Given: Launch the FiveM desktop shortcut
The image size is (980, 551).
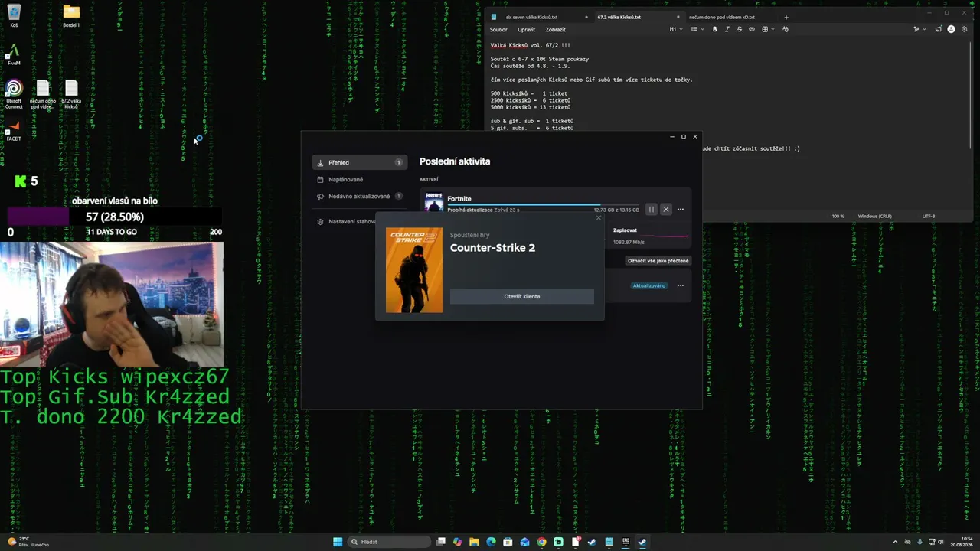Looking at the screenshot, I should (14, 54).
